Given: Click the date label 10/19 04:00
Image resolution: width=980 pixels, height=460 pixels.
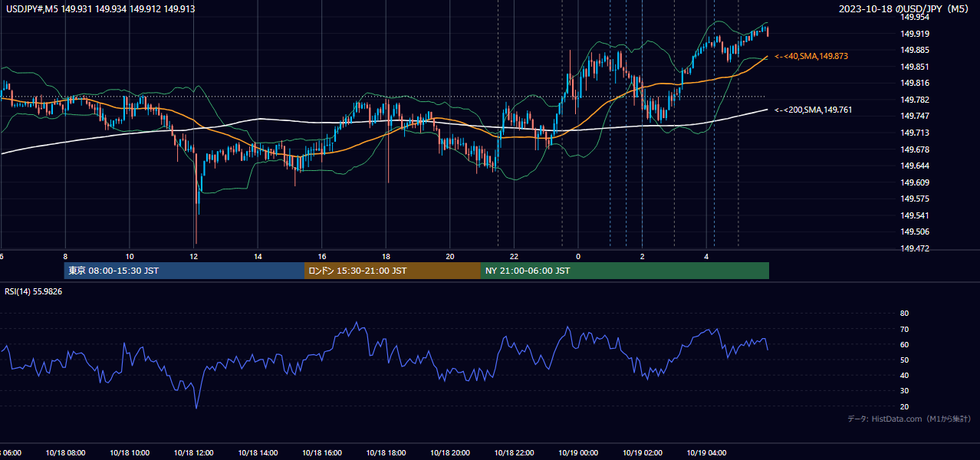Looking at the screenshot, I should [706, 452].
